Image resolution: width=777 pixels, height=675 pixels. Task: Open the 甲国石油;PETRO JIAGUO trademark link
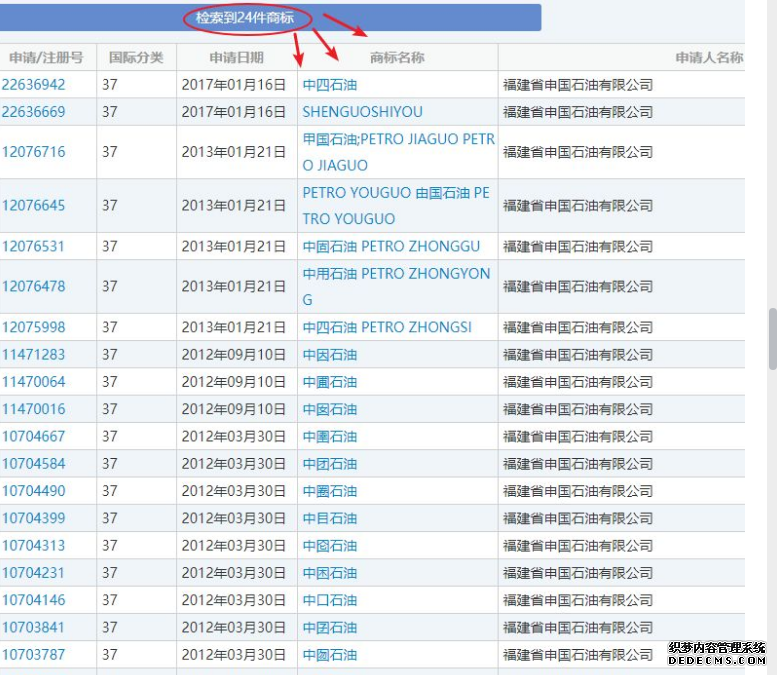click(x=398, y=152)
